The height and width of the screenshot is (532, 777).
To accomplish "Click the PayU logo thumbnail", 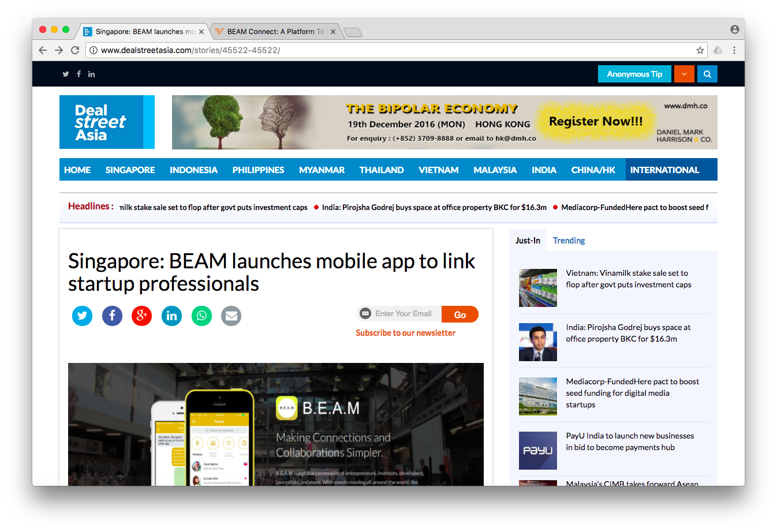I will pyautogui.click(x=538, y=451).
